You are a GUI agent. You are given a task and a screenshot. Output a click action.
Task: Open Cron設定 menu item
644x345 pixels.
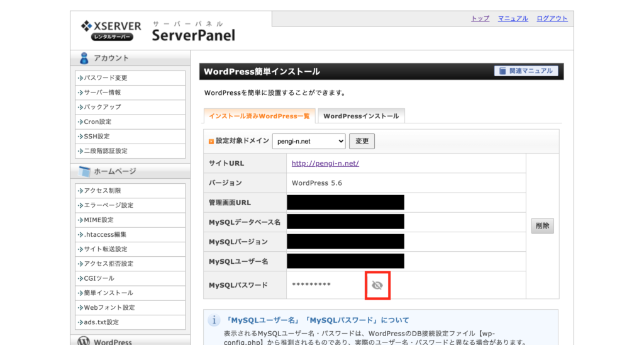[x=130, y=122]
